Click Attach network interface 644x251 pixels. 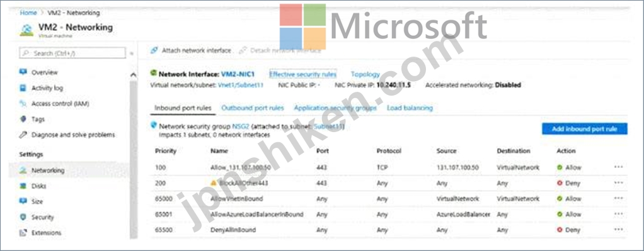[x=197, y=50]
